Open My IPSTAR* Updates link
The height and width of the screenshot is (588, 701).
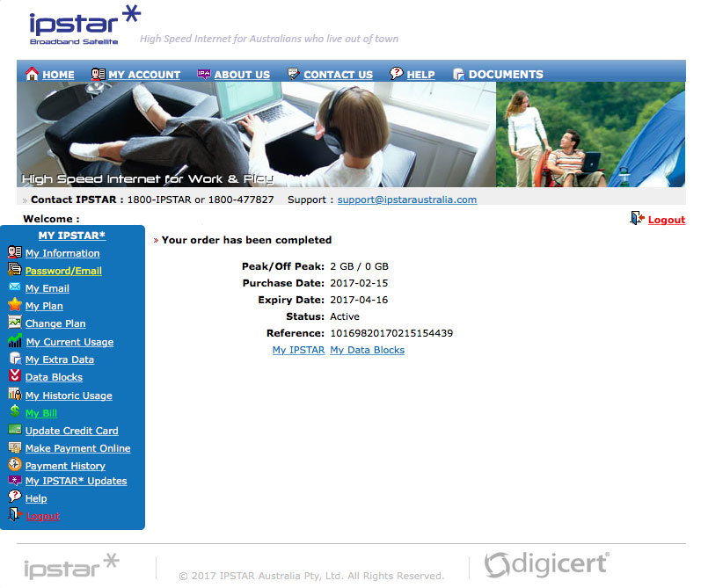[x=76, y=482]
